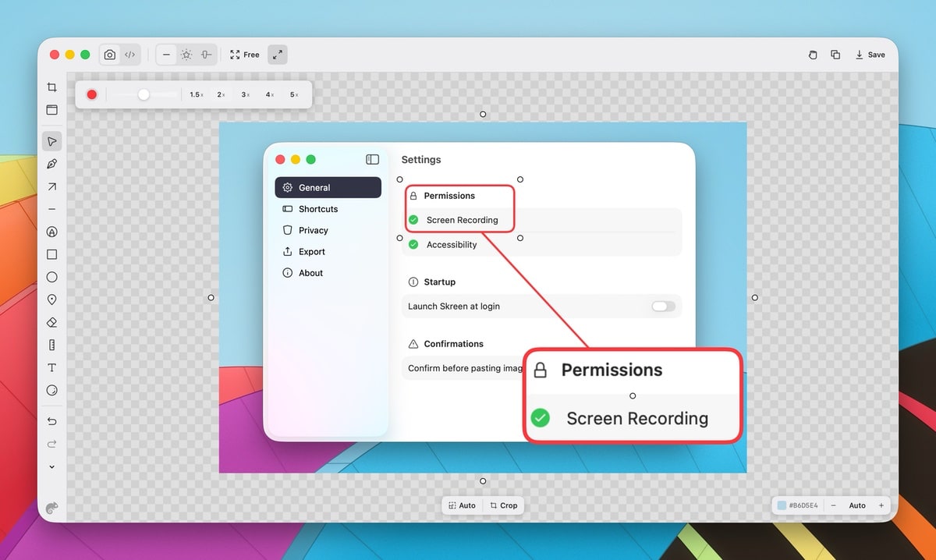The image size is (936, 560).
Task: Expand more tools via the sidebar chevron
Action: pyautogui.click(x=51, y=466)
